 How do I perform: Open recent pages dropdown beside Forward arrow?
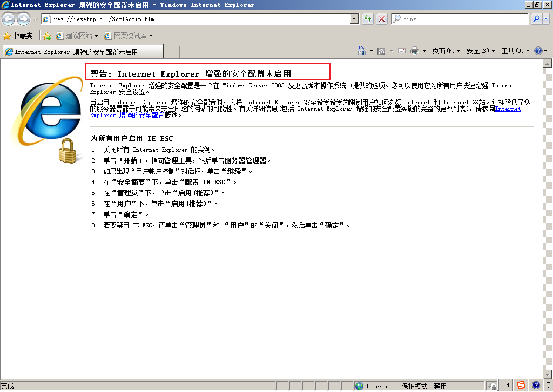[35, 19]
